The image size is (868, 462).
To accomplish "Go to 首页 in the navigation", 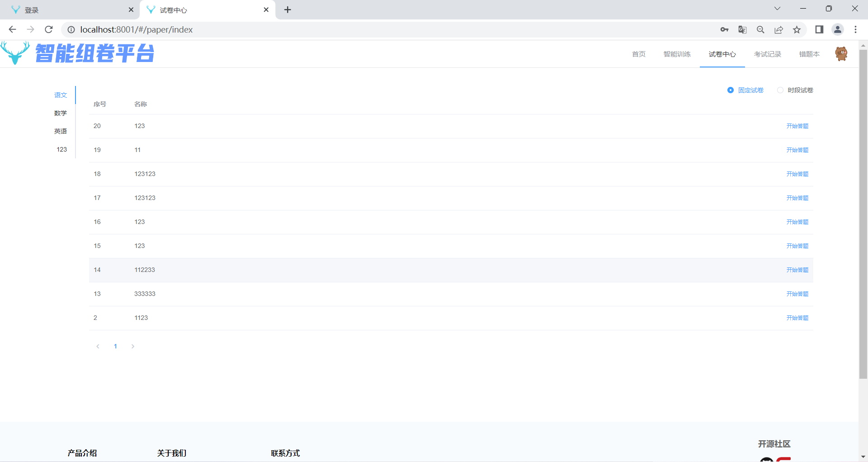I will tap(638, 54).
